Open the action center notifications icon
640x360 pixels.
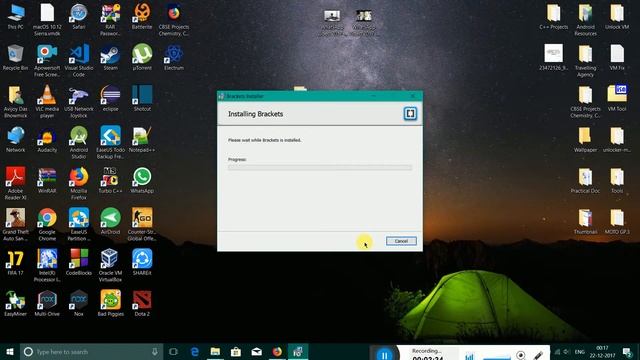coord(627,351)
